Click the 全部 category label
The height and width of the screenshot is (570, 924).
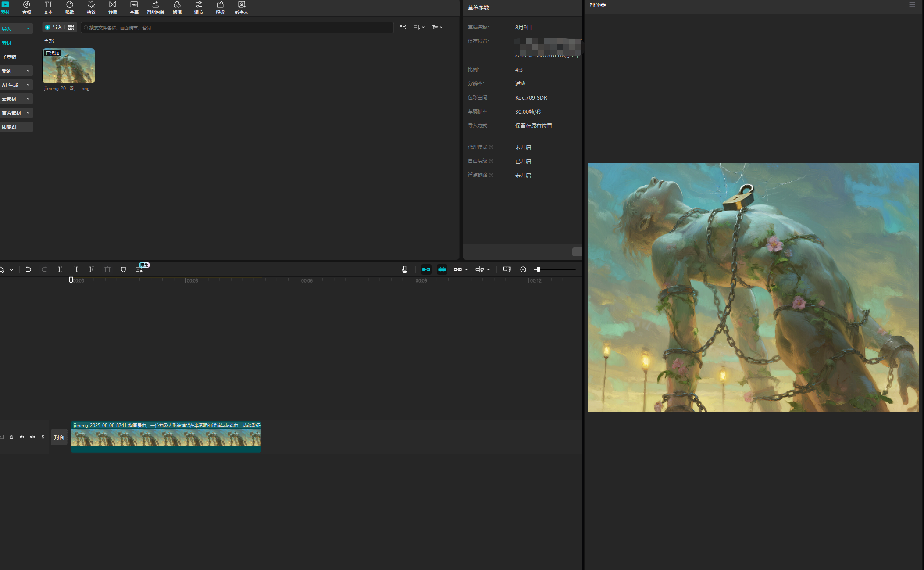pos(49,41)
